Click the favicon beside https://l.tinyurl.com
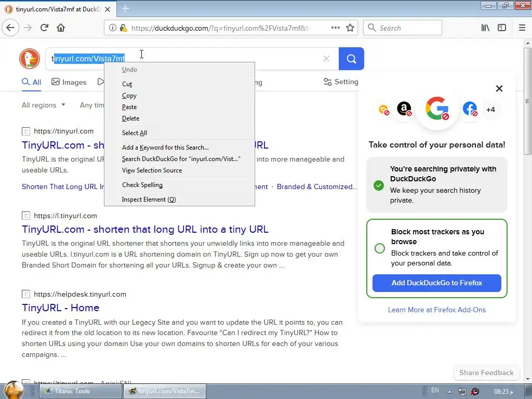This screenshot has height=399, width=532. point(26,216)
